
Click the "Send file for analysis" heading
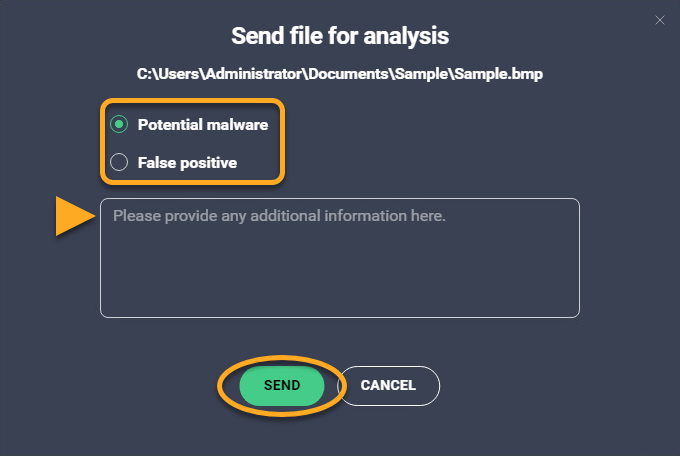coord(340,36)
